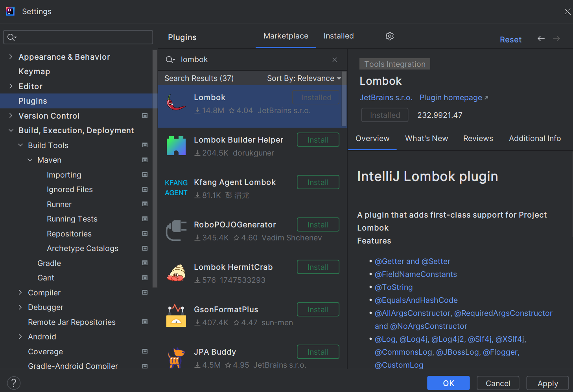Click JPA Buddy plugin icon
Image resolution: width=573 pixels, height=392 pixels.
(176, 357)
